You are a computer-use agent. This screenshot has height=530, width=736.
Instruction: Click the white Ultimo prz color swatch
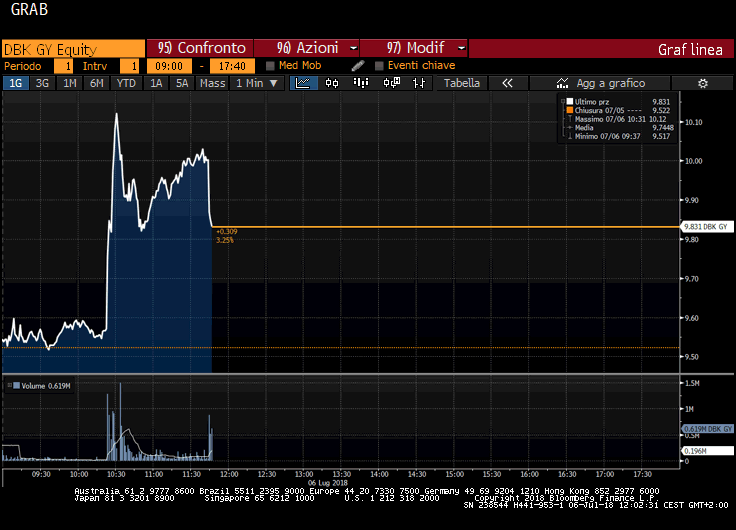(570, 101)
